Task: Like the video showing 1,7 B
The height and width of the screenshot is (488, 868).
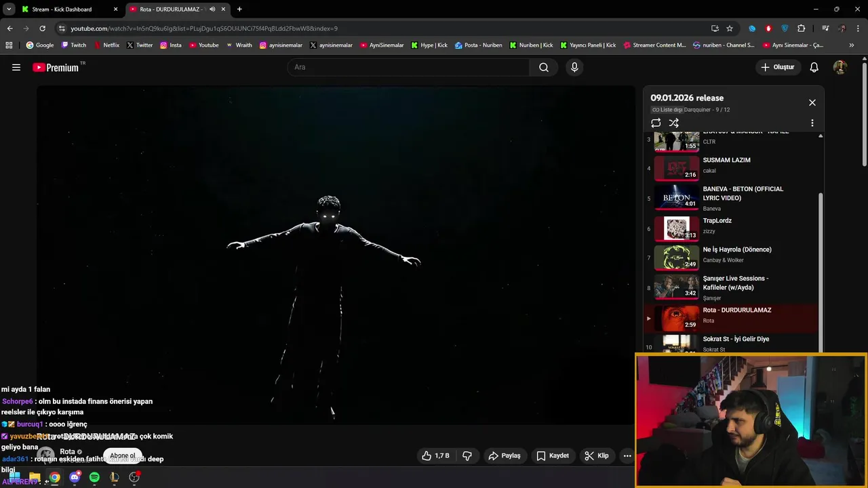Action: pyautogui.click(x=436, y=455)
